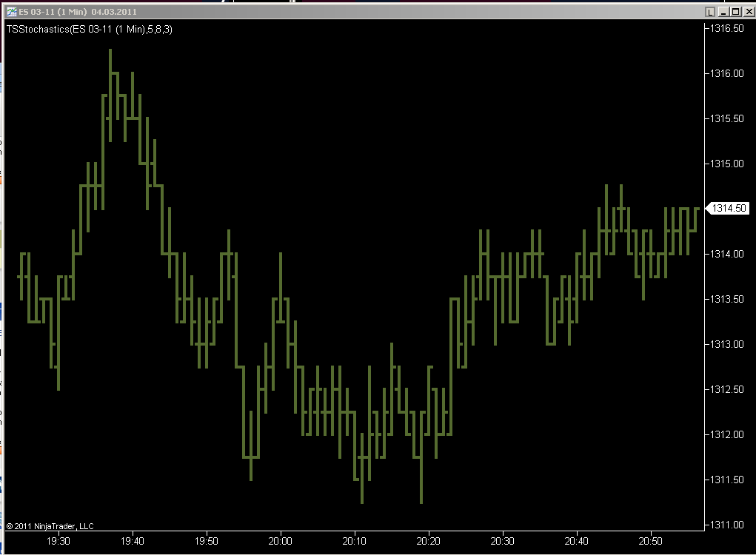Click the 1312.50 price axis label

coord(727,389)
